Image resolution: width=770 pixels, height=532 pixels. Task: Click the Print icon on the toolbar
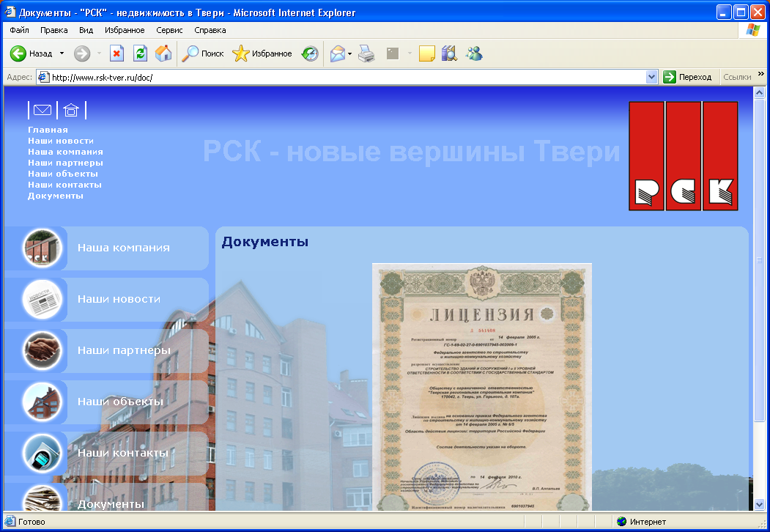[367, 53]
